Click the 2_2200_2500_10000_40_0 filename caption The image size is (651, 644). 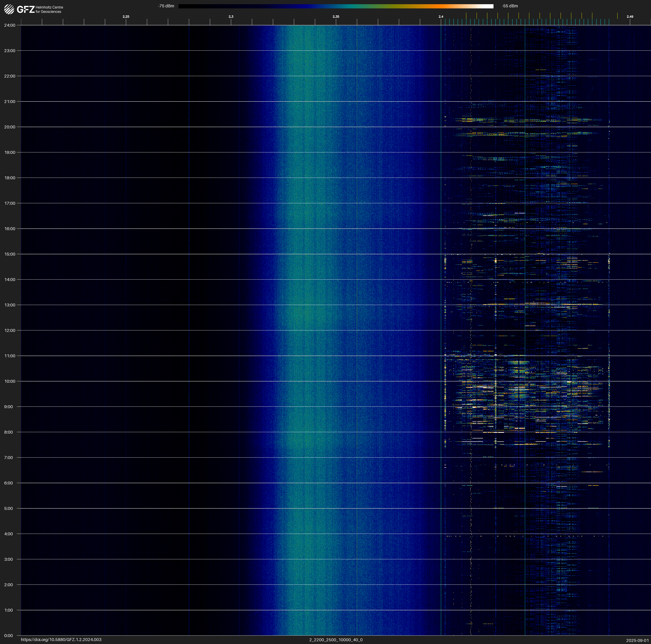pos(336,640)
